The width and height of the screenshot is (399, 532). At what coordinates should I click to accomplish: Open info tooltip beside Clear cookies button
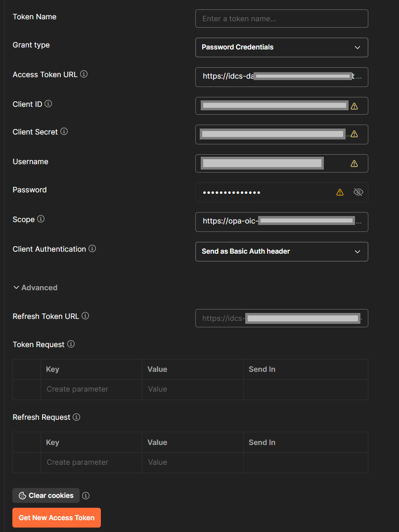(86, 495)
